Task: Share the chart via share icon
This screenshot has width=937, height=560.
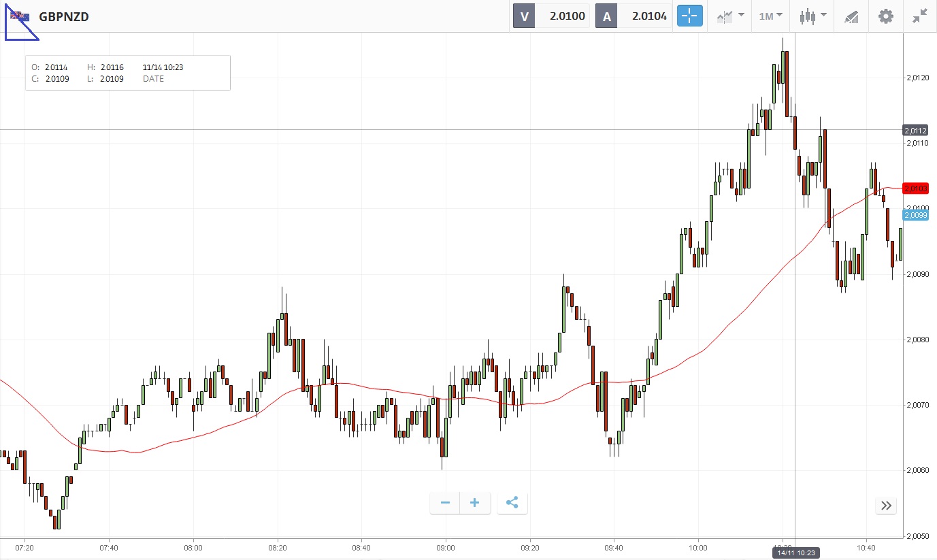Action: point(512,503)
